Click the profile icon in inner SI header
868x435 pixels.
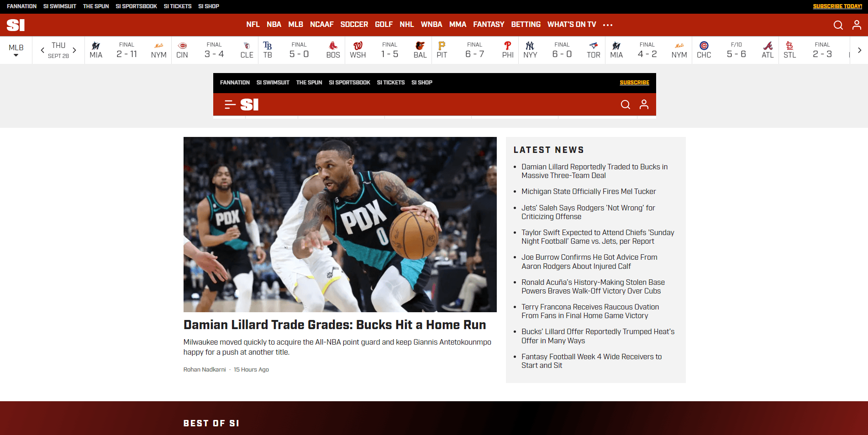click(x=644, y=105)
